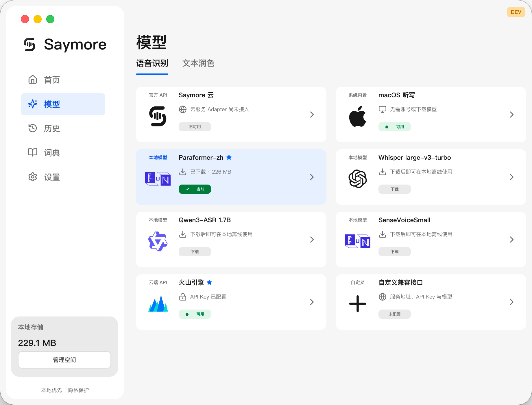This screenshot has height=405, width=532.
Task: Click the 模型 page heading
Action: tap(152, 43)
